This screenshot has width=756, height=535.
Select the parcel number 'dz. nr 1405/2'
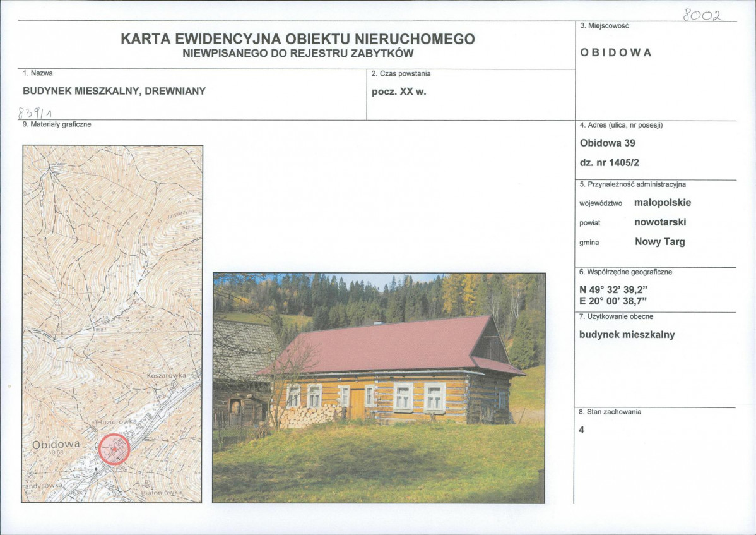click(x=610, y=163)
